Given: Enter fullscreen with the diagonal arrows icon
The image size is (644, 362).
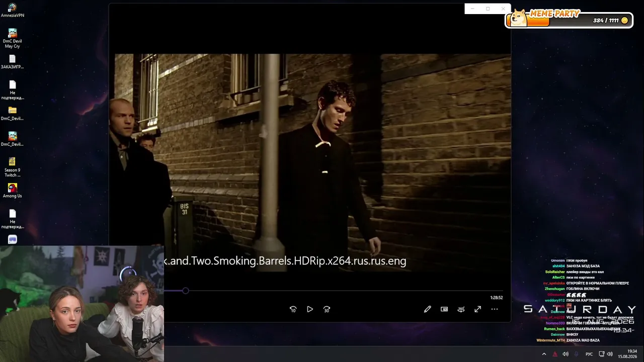Looking at the screenshot, I should 477,309.
